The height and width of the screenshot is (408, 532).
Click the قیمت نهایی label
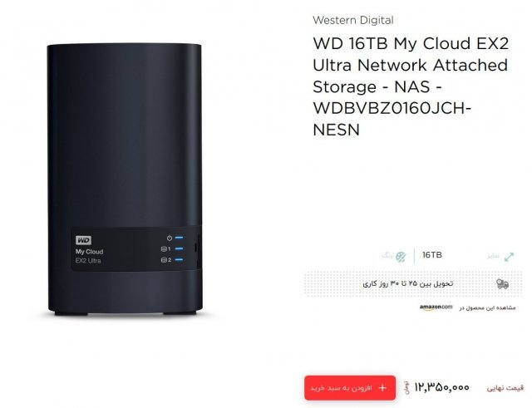pos(505,388)
